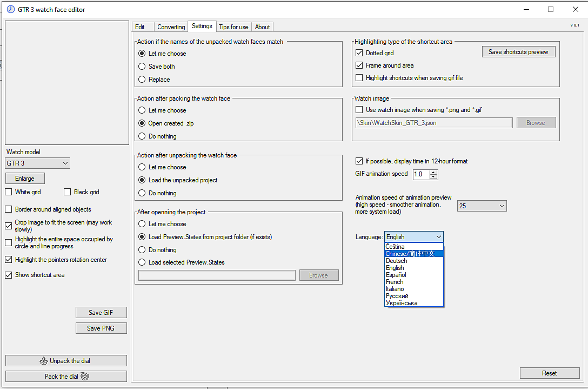This screenshot has height=389, width=588.
Task: Open the animation preview speed dropdown showing 25
Action: pos(482,206)
